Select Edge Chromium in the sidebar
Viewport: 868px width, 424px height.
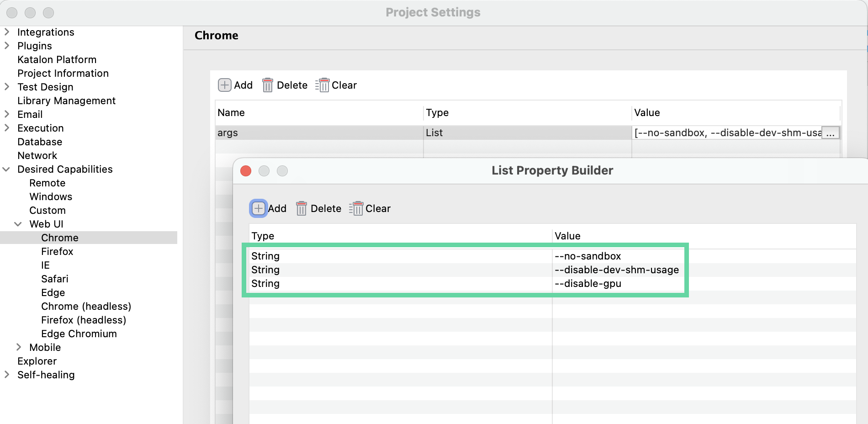point(79,334)
